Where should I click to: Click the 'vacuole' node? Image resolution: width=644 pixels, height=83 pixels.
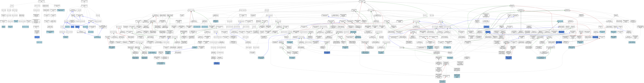pyautogui.click(x=62, y=27)
